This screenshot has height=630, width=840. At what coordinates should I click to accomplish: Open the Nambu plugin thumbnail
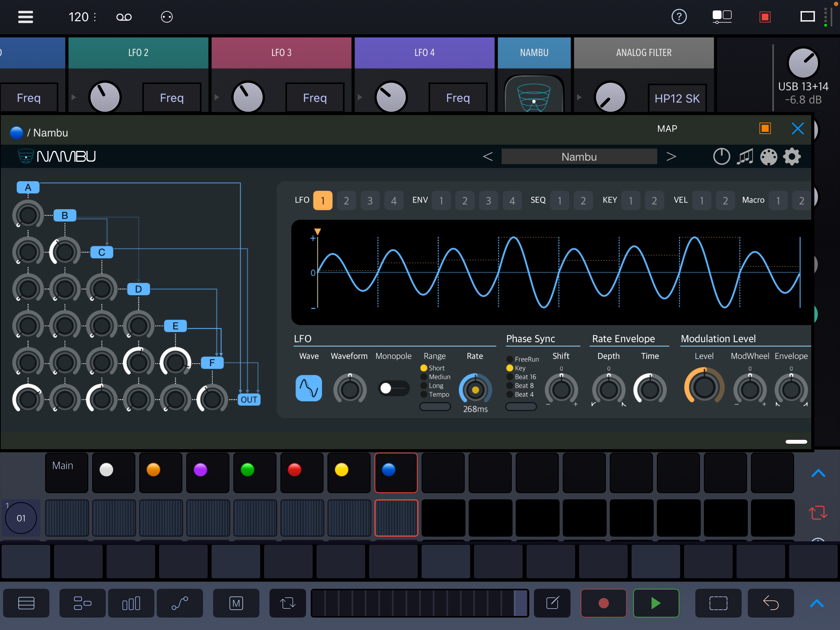click(534, 94)
